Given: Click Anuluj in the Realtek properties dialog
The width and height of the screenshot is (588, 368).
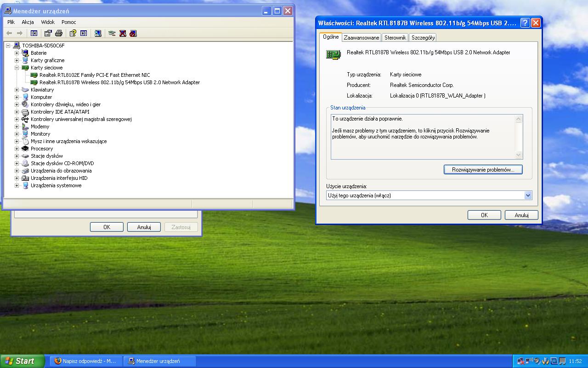Looking at the screenshot, I should click(x=521, y=215).
